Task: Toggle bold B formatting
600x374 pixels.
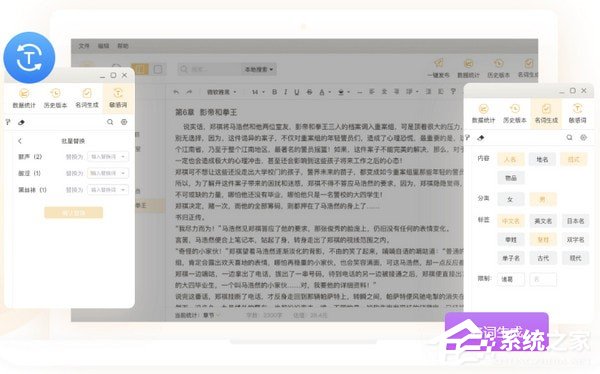Action: [274, 92]
